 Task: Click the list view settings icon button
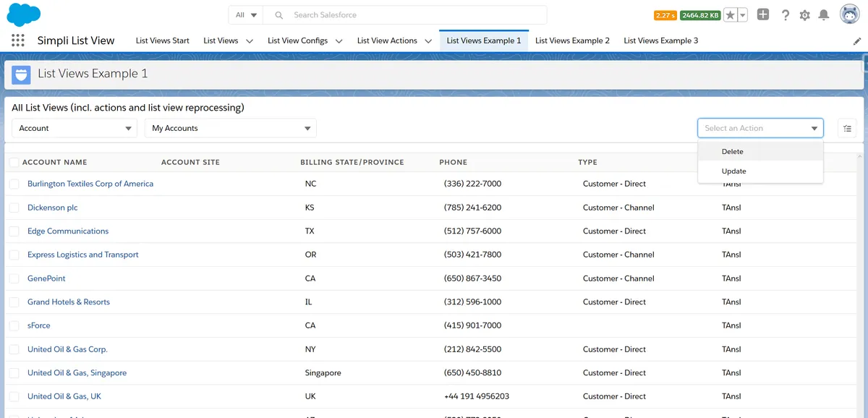click(847, 128)
